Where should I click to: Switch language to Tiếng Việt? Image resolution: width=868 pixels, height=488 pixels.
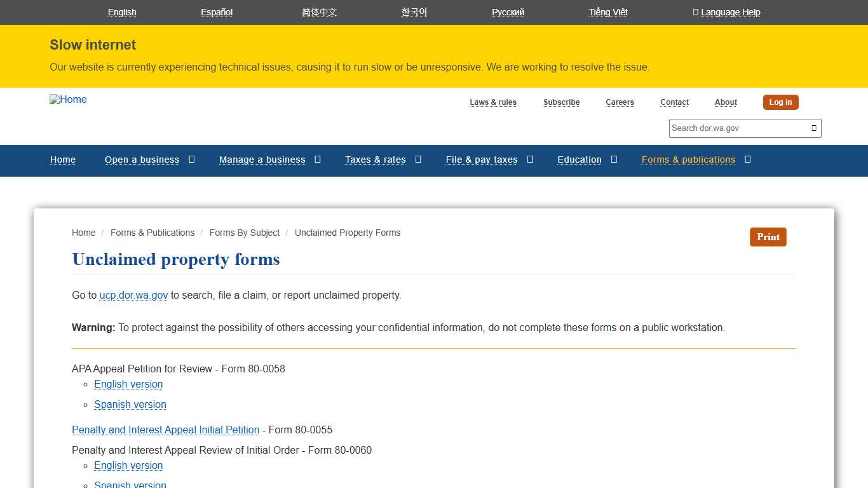[607, 12]
